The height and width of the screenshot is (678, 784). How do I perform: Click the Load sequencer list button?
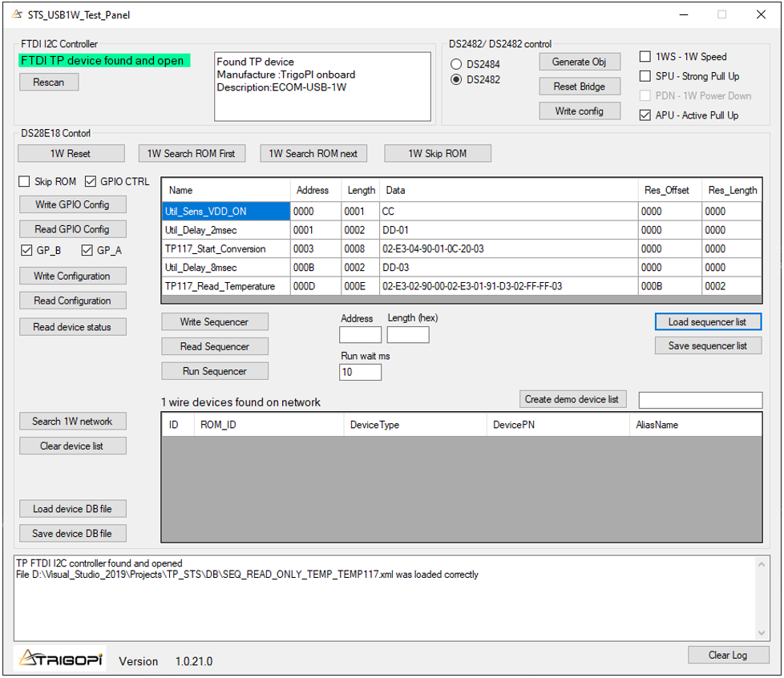pos(707,321)
